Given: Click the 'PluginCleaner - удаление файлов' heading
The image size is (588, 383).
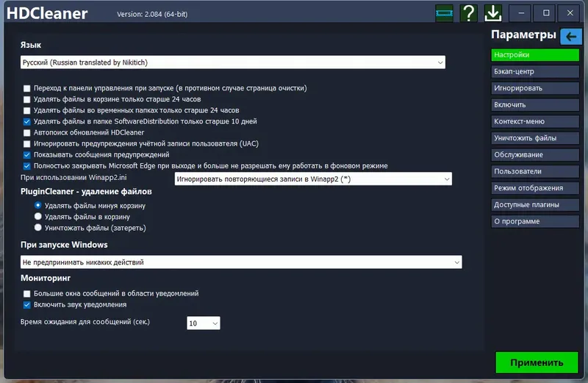Looking at the screenshot, I should click(x=86, y=191).
